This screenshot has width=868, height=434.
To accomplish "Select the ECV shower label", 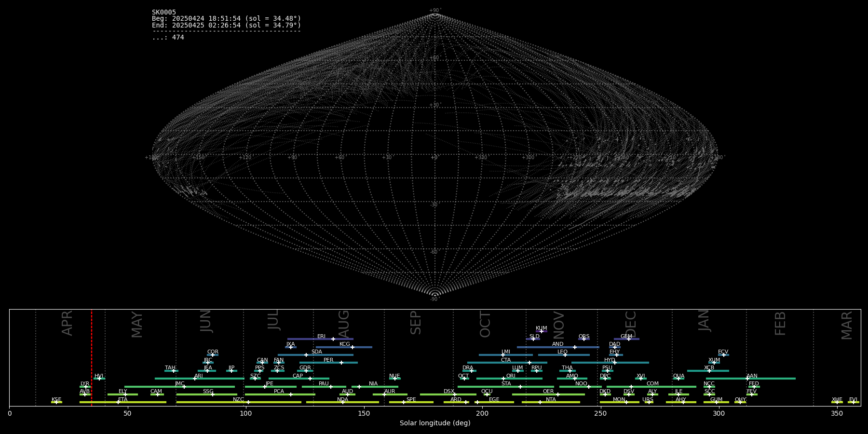I will [x=723, y=352].
